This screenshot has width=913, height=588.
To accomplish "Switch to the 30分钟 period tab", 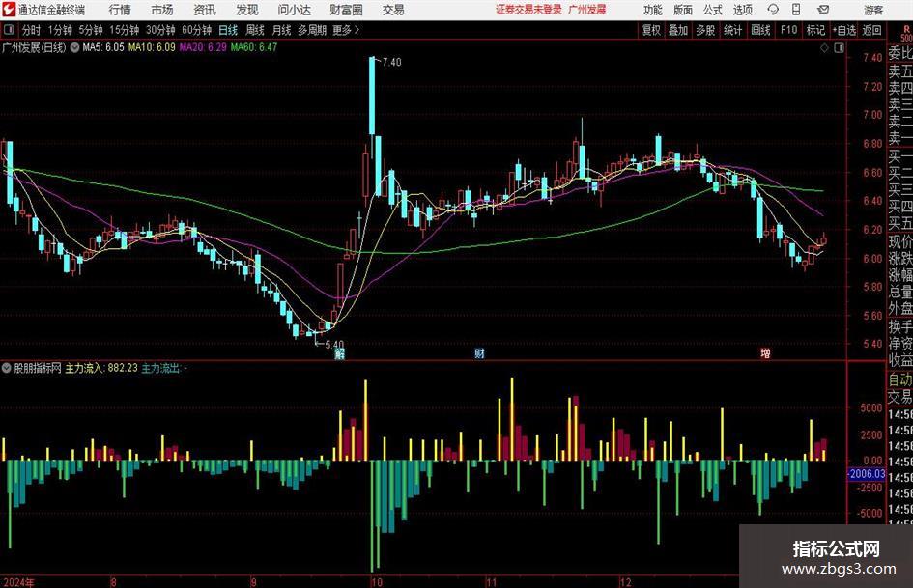I will [x=160, y=30].
